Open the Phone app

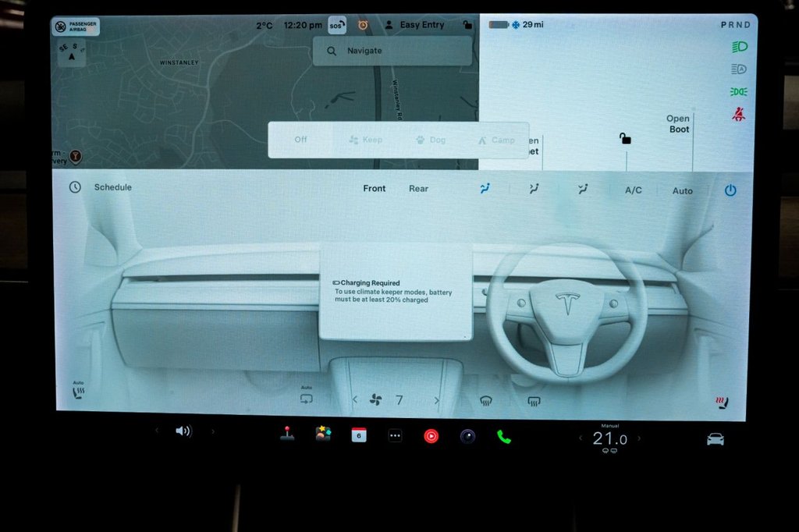pyautogui.click(x=503, y=435)
